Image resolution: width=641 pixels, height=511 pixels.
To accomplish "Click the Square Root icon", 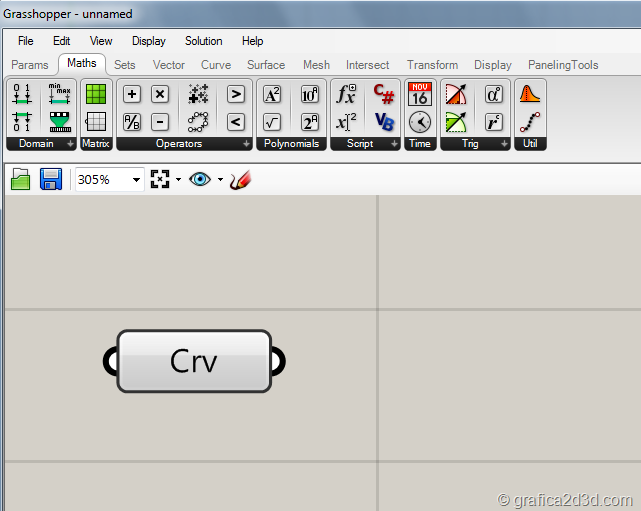I will (272, 122).
